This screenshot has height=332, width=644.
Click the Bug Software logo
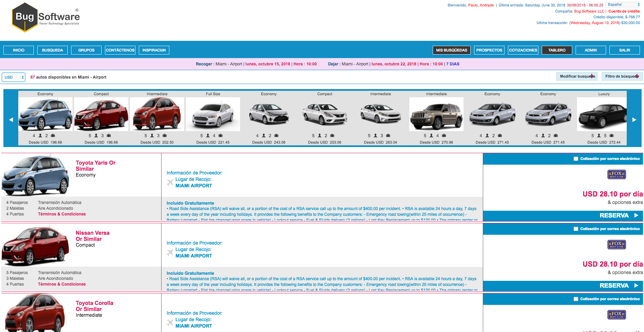(x=46, y=18)
